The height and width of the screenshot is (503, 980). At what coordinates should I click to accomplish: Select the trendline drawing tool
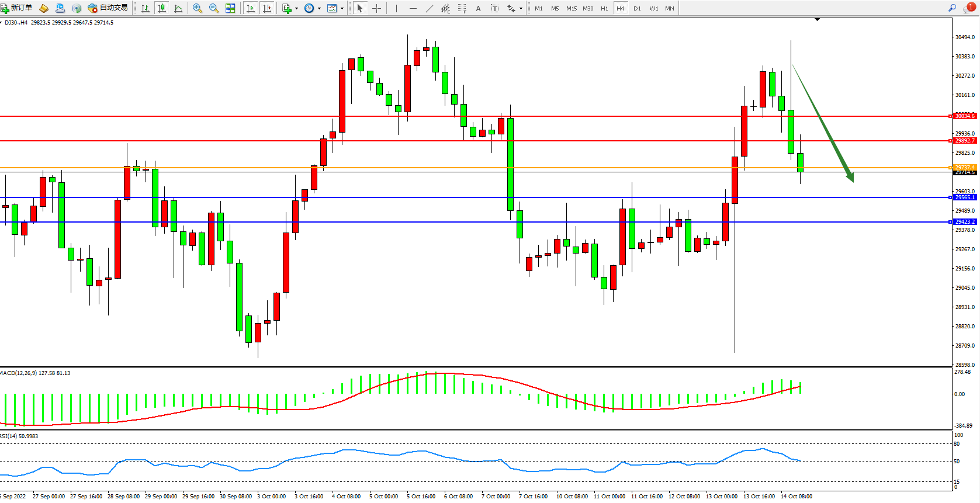430,8
